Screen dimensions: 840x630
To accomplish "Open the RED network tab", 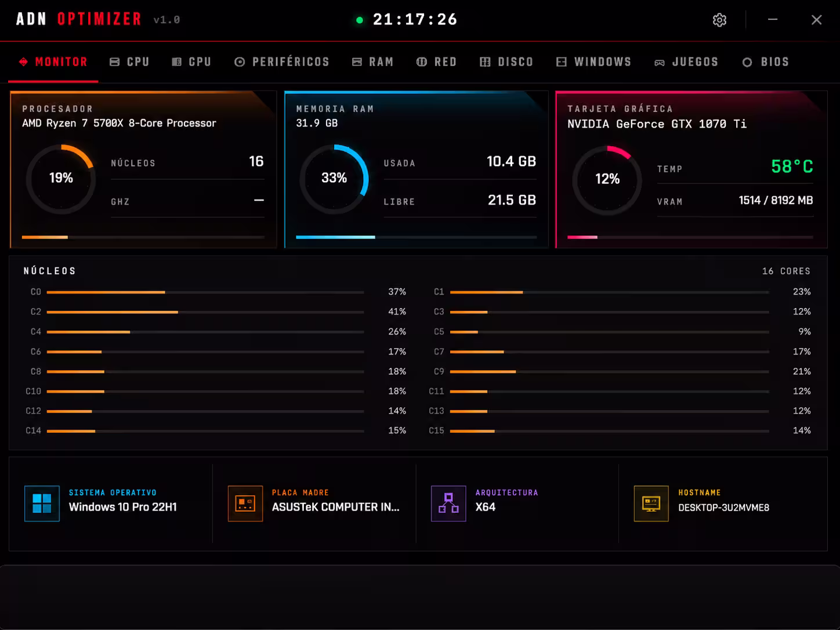I will [437, 62].
